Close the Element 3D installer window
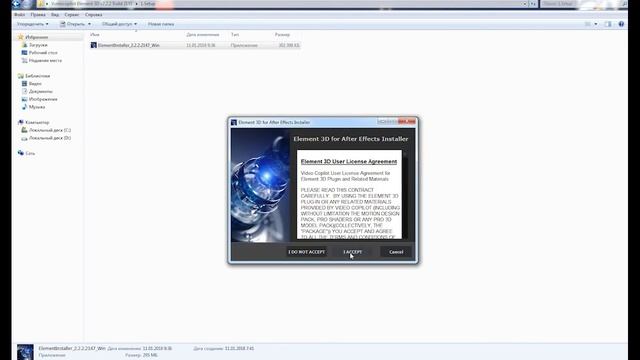 click(x=407, y=122)
